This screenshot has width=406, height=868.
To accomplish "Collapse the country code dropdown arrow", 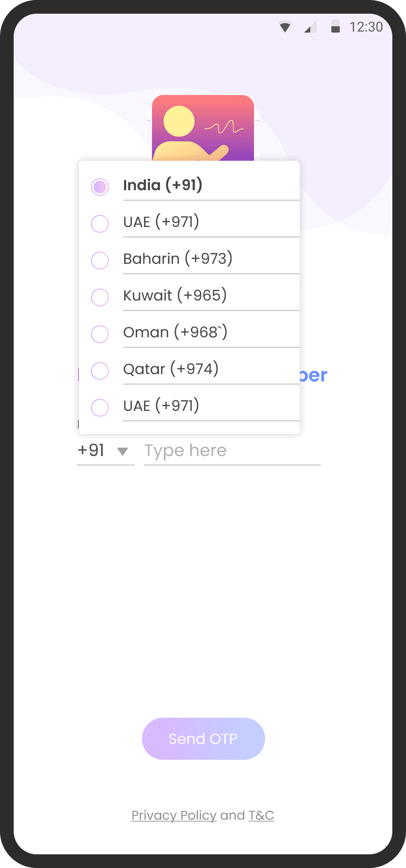I will [x=123, y=451].
